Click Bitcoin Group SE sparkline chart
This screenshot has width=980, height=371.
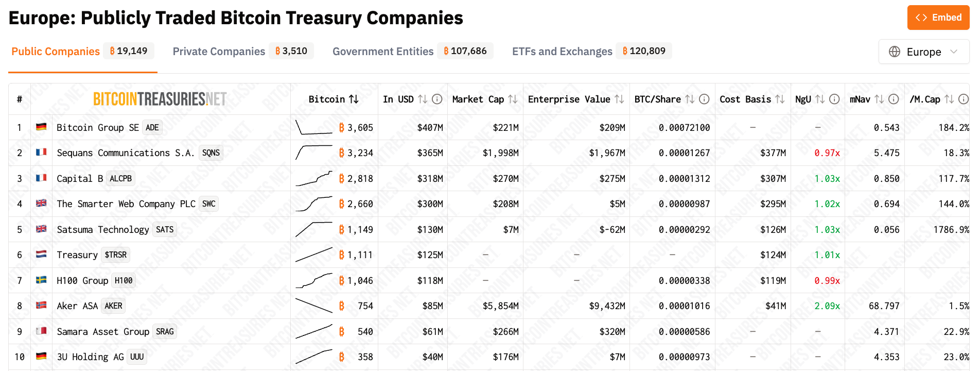tap(314, 127)
